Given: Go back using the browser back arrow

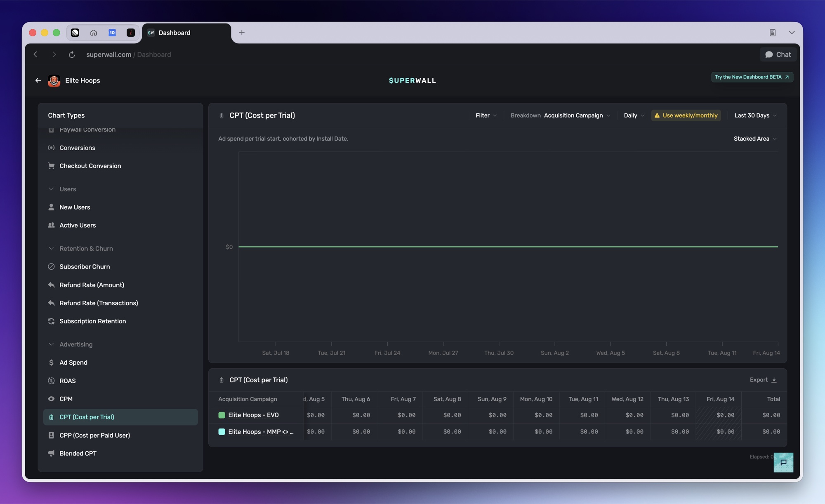Looking at the screenshot, I should (35, 54).
